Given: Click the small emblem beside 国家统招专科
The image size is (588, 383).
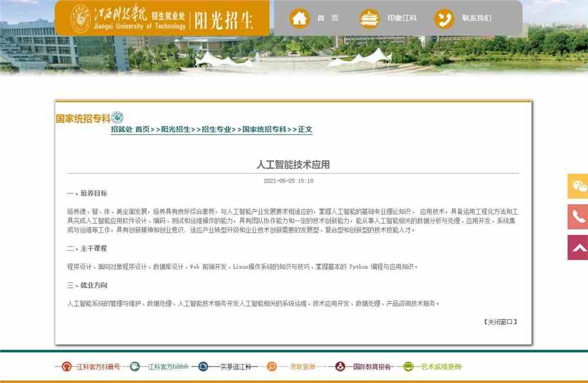Looking at the screenshot, I should coord(118,117).
